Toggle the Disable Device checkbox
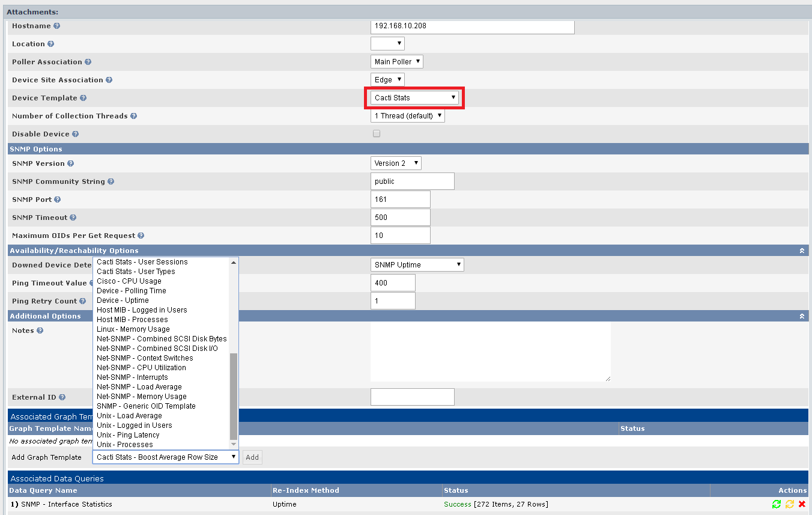Image resolution: width=812 pixels, height=515 pixels. click(377, 133)
